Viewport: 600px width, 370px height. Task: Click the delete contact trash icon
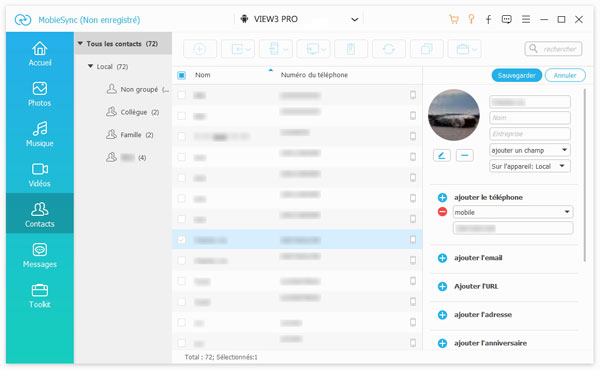[351, 49]
